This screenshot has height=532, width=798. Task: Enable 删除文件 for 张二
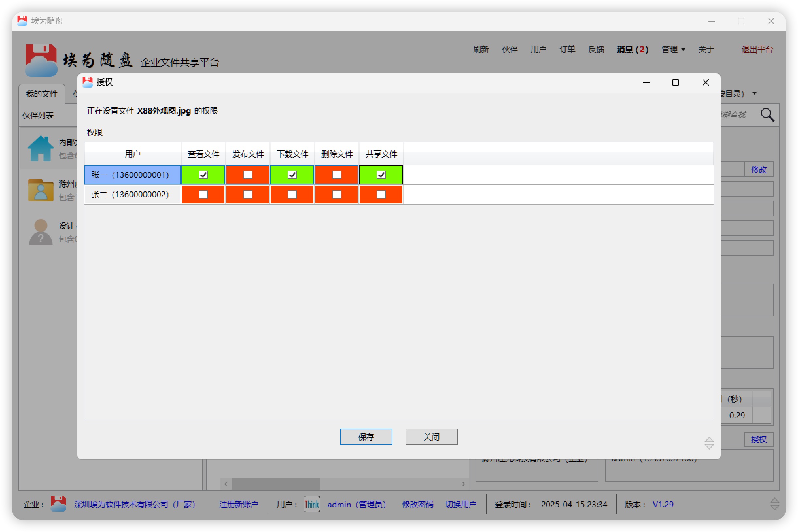pyautogui.click(x=337, y=194)
